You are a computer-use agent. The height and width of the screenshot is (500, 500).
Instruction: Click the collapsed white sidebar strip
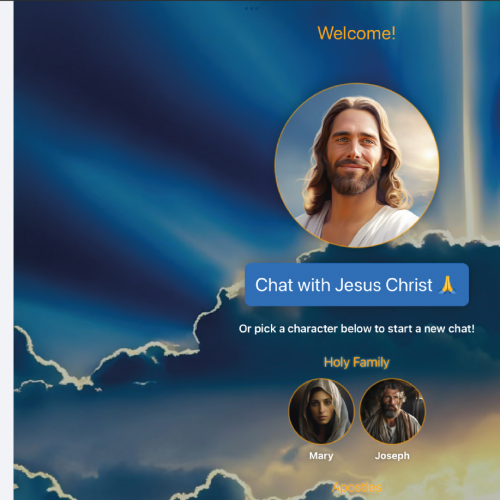pyautogui.click(x=7, y=250)
